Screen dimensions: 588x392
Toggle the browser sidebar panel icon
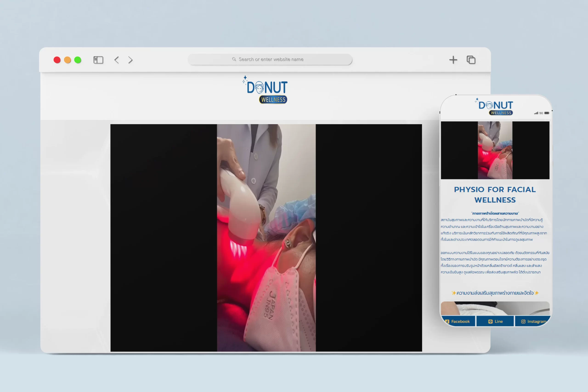pyautogui.click(x=98, y=60)
